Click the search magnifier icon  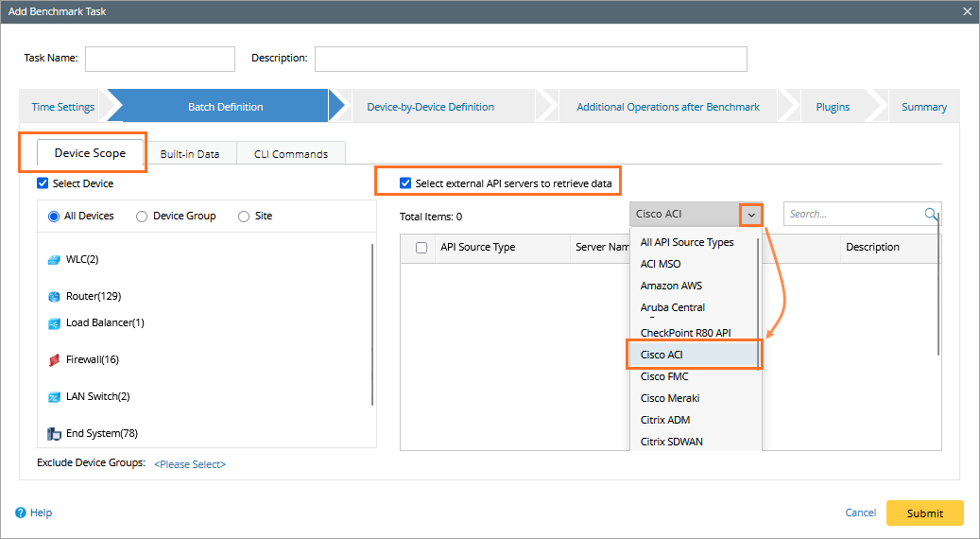pos(931,215)
